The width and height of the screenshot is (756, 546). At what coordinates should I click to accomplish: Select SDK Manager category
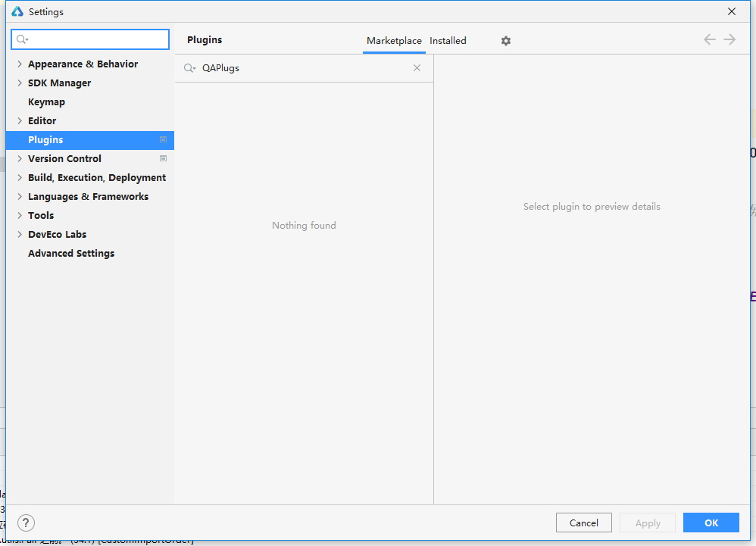pos(59,83)
